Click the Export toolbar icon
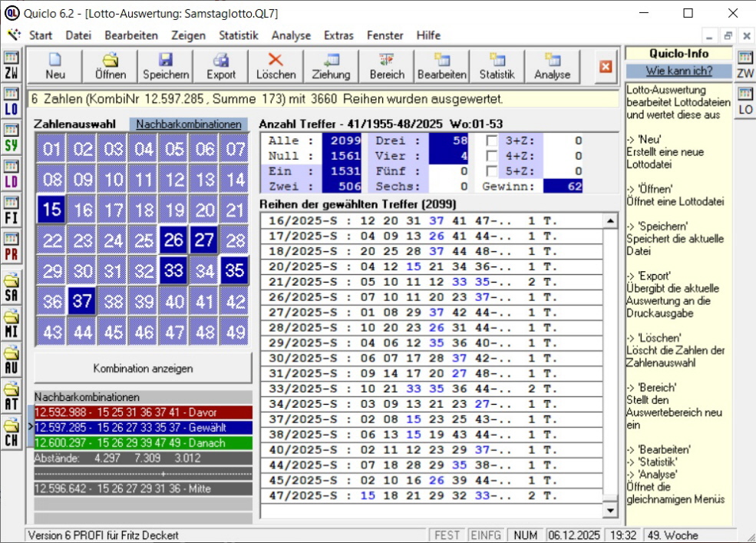The image size is (756, 543). tap(221, 66)
